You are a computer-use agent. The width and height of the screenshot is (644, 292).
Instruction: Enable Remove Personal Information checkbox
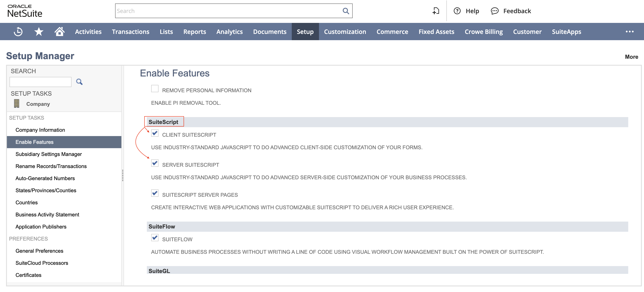[155, 89]
